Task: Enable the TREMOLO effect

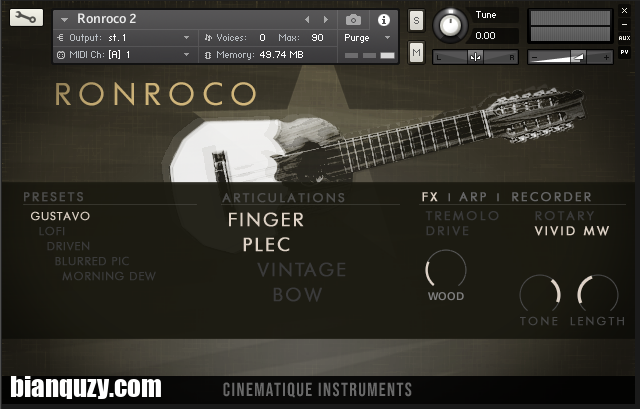Action: [462, 216]
